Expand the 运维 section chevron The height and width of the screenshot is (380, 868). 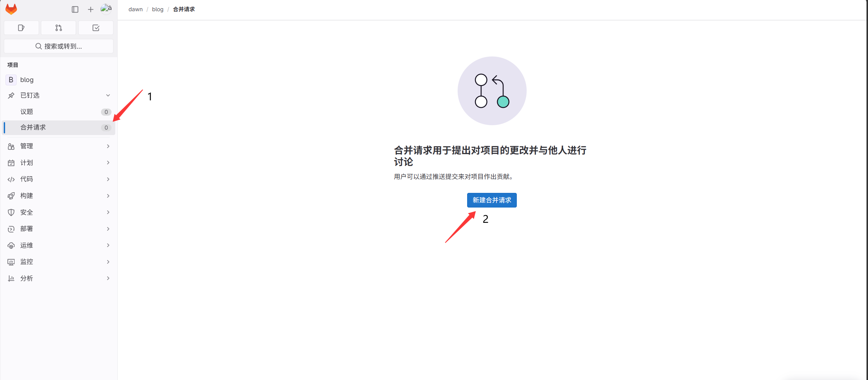(108, 245)
